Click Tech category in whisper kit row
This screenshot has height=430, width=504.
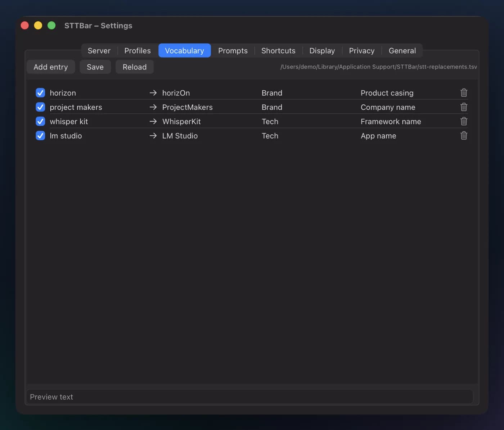click(270, 122)
